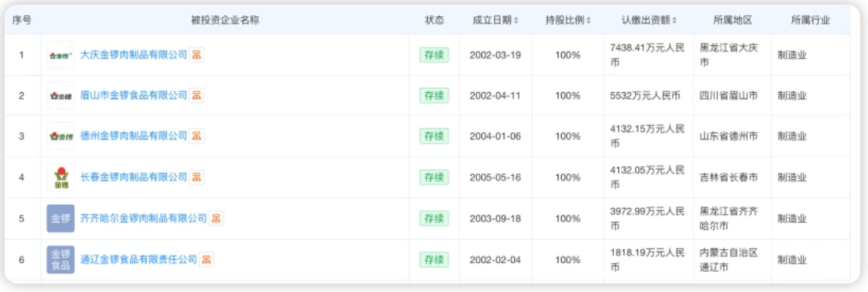The height and width of the screenshot is (292, 868).
Task: Open the 大庆金锣肉制品有限公司 company link
Action: (x=134, y=55)
